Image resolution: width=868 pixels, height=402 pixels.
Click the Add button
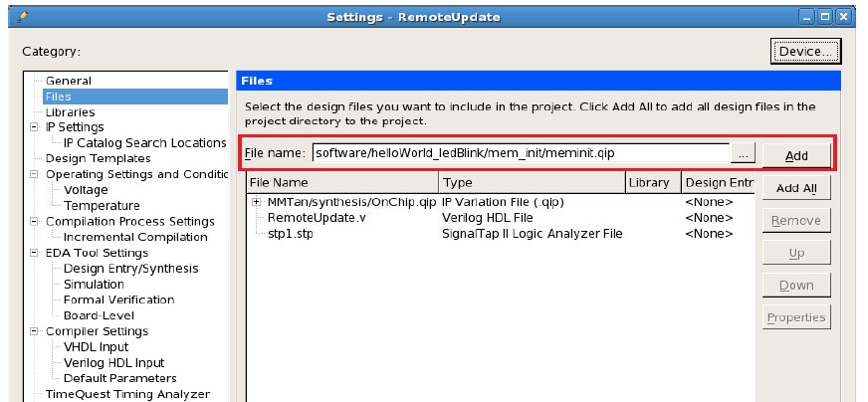coord(796,155)
